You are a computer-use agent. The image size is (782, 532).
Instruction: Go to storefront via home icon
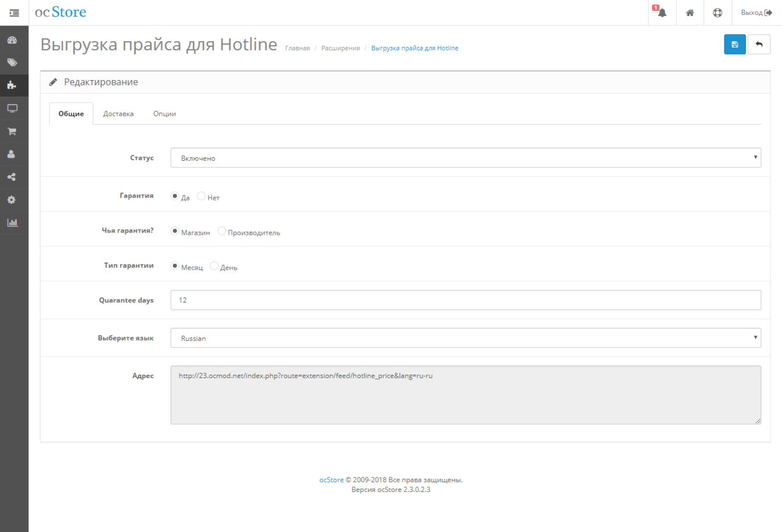tap(690, 13)
